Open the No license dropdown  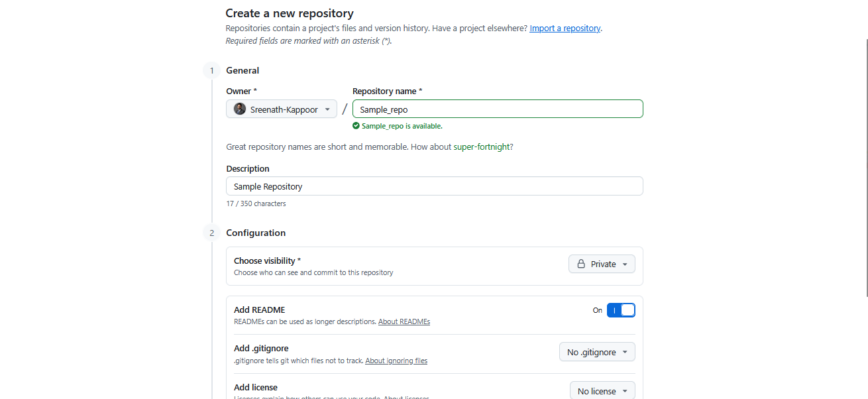click(x=602, y=390)
